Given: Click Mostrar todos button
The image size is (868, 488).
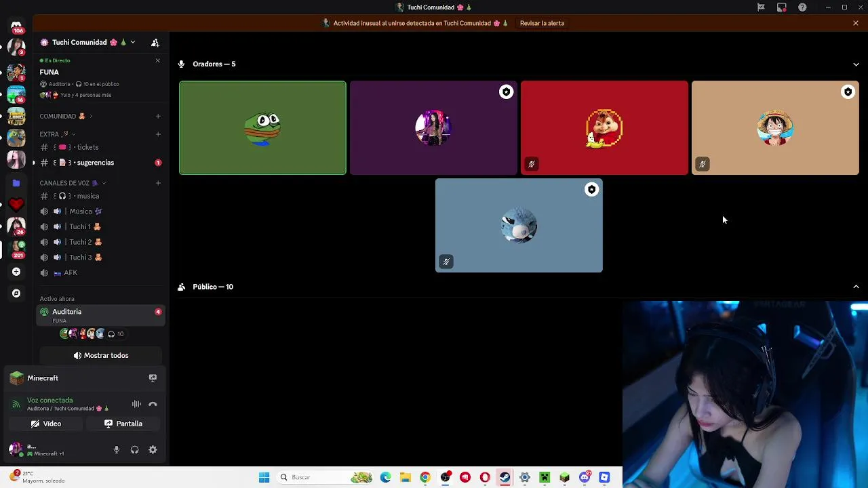Looking at the screenshot, I should pyautogui.click(x=101, y=355).
